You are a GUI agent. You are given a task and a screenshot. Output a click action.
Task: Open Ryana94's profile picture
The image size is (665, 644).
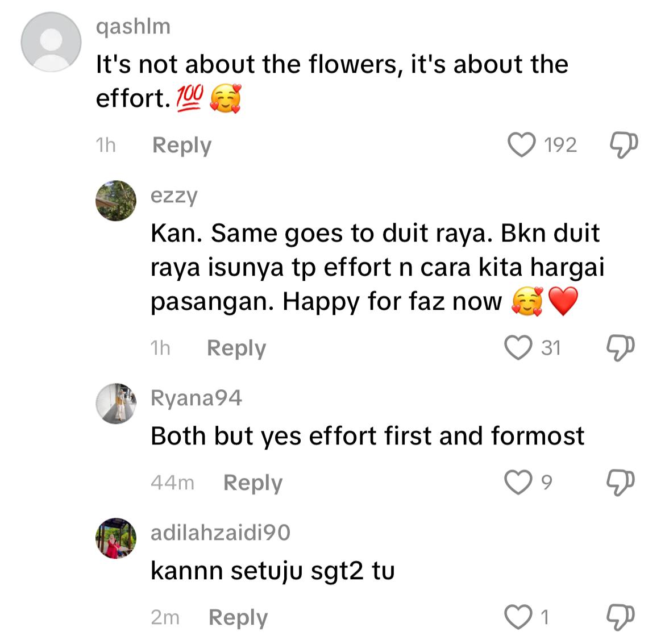tap(117, 403)
